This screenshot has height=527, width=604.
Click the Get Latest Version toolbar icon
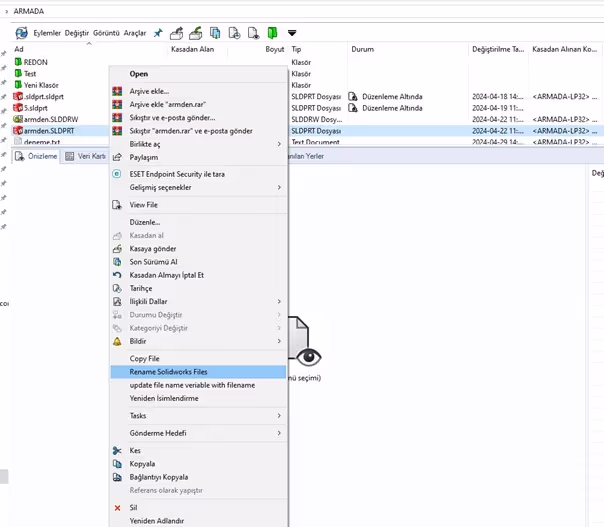(x=215, y=33)
